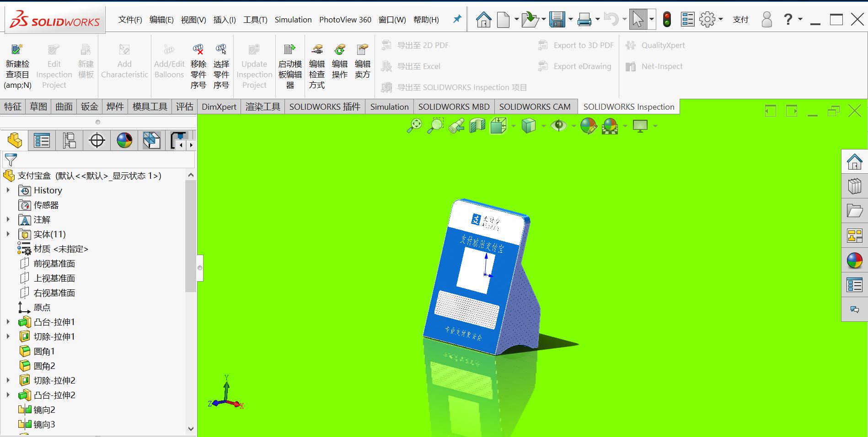Expand the 凸台-拉伸2 feature
The height and width of the screenshot is (437, 868).
click(x=8, y=395)
